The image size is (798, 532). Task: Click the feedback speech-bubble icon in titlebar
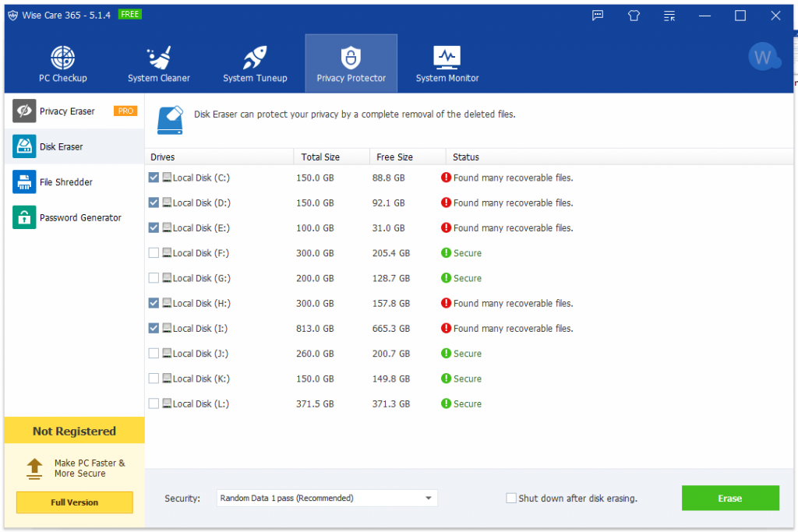point(597,16)
